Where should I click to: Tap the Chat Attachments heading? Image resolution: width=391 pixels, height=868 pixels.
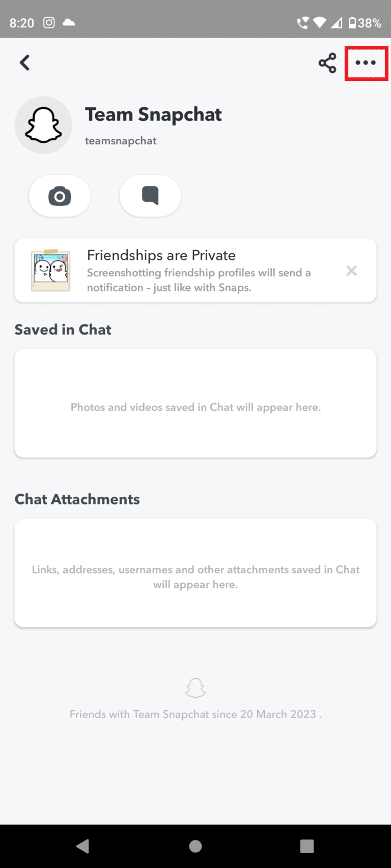(x=77, y=499)
